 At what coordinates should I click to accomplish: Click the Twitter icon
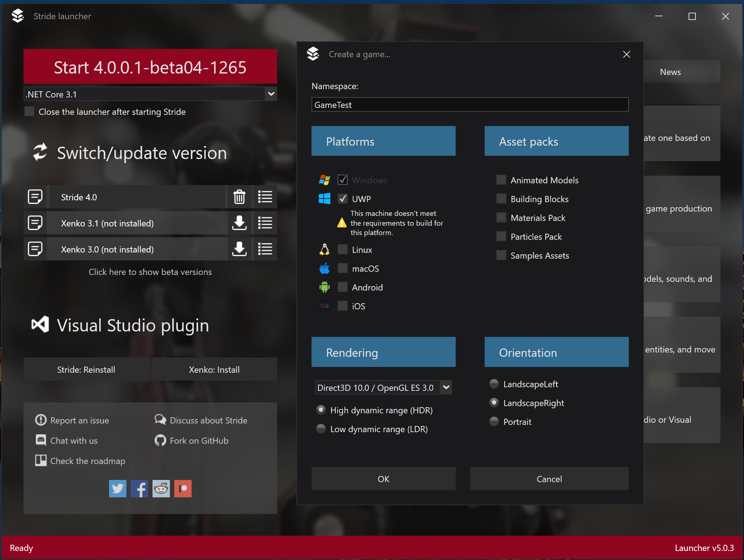(x=117, y=489)
